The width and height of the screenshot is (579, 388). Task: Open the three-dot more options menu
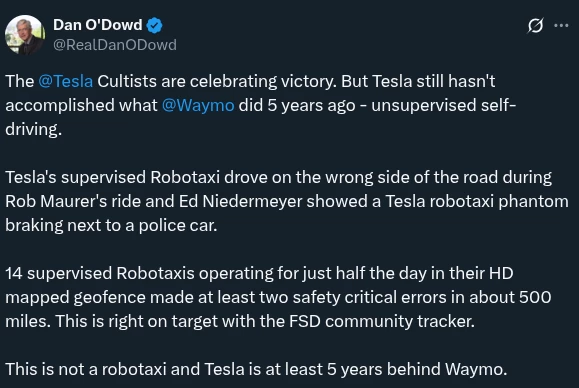[561, 25]
